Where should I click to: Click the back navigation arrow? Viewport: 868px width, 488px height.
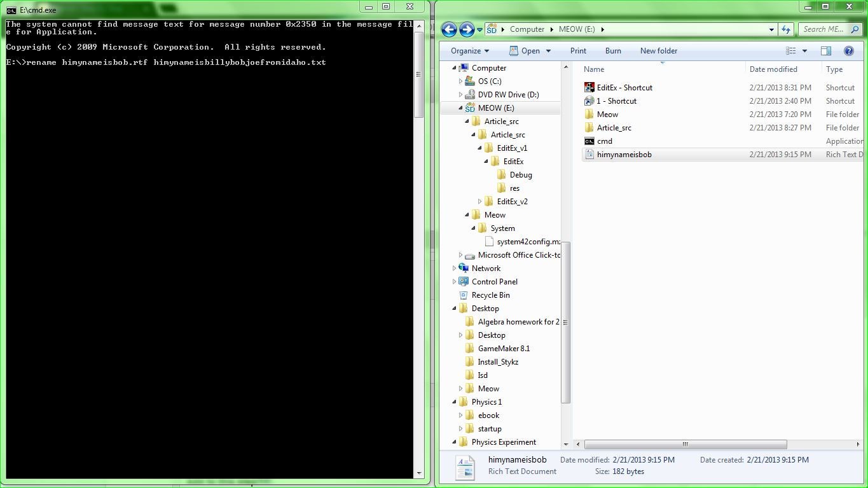pyautogui.click(x=449, y=29)
